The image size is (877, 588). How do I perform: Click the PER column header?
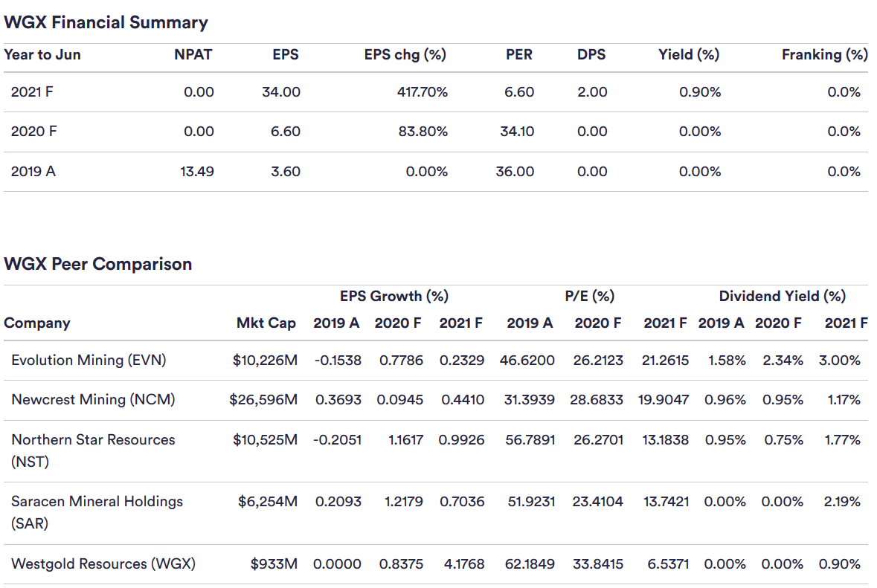tap(518, 55)
